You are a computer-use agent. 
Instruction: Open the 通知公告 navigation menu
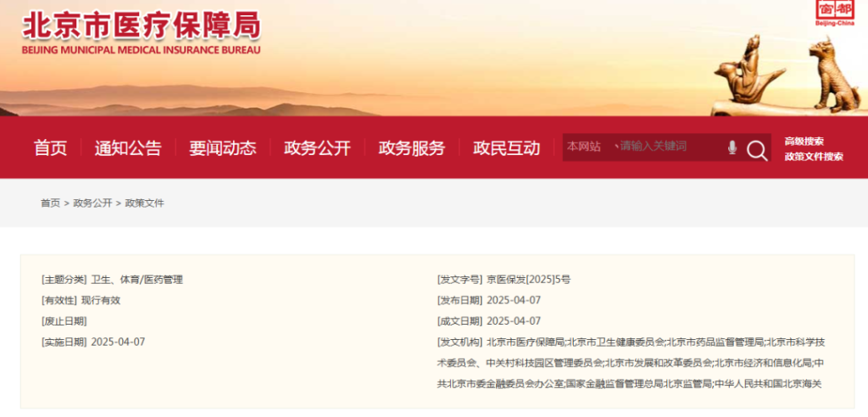(128, 148)
